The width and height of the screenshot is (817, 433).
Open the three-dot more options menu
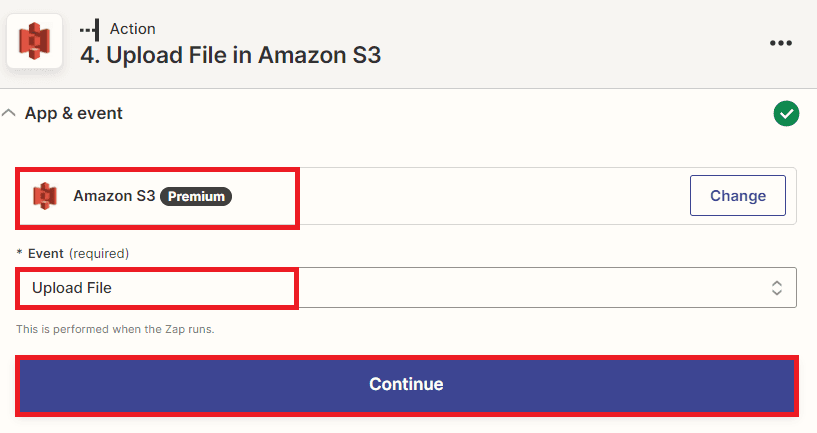tap(781, 43)
